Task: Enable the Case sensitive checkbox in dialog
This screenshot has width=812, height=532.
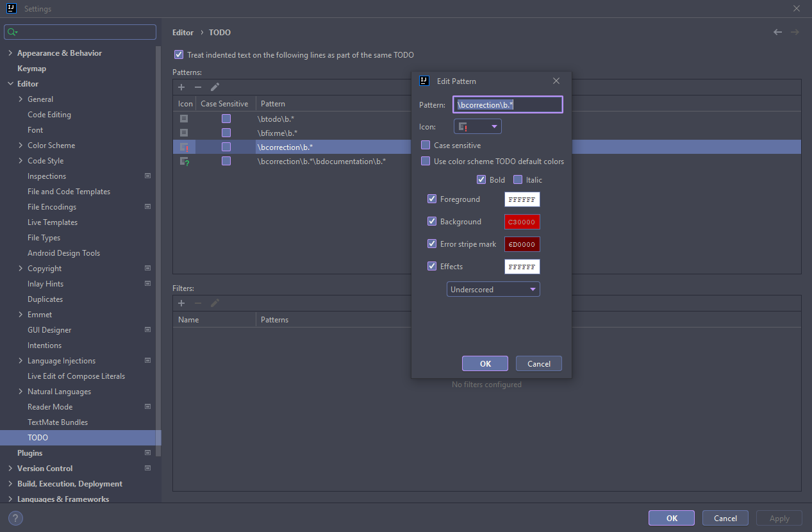Action: pos(426,145)
